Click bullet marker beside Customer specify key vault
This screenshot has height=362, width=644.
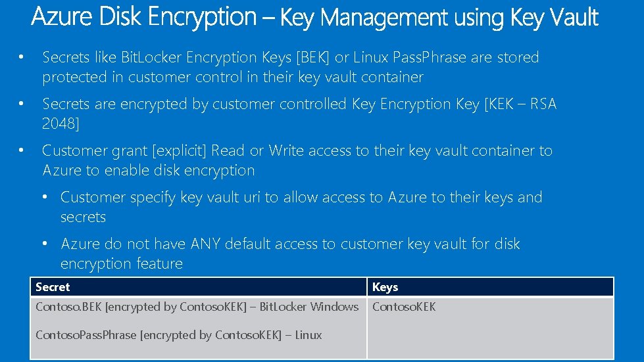[x=45, y=197]
